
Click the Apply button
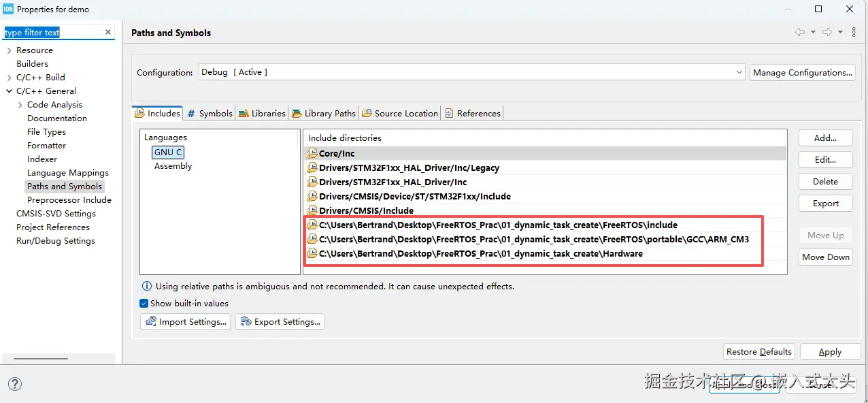click(830, 351)
